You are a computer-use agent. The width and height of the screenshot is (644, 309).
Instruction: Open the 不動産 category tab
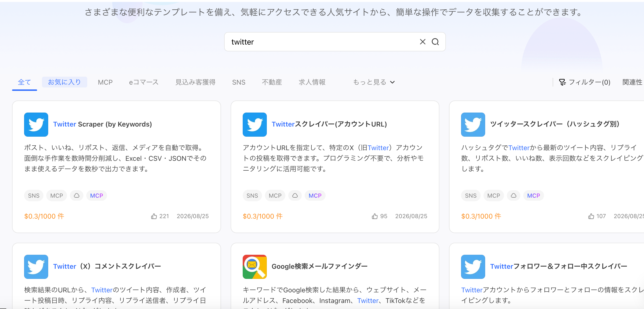(272, 82)
